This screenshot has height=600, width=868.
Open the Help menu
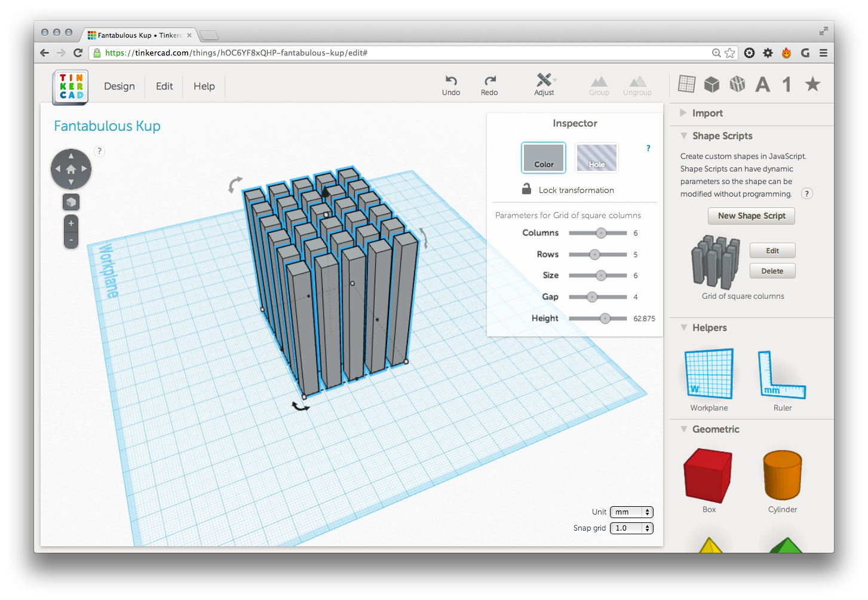(204, 86)
